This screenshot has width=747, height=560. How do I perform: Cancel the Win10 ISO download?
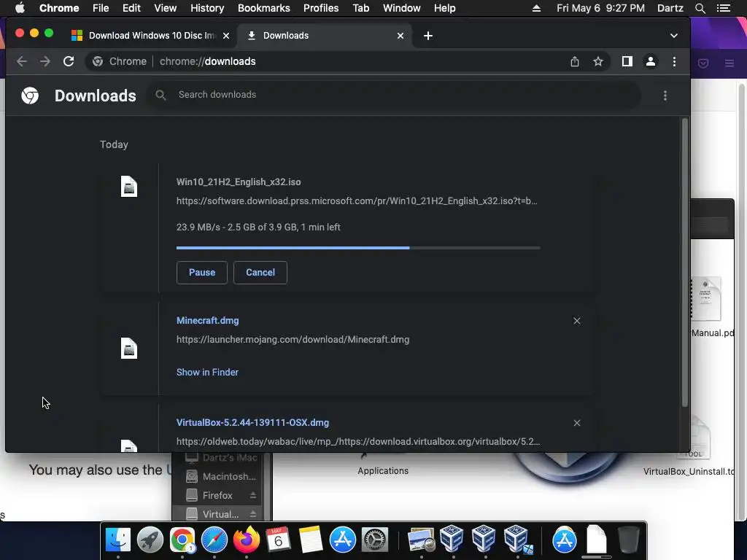coord(260,273)
